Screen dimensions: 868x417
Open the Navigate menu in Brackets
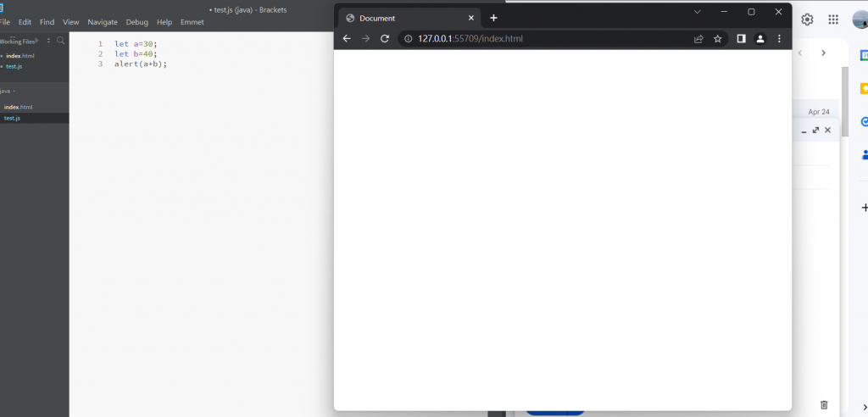[103, 22]
